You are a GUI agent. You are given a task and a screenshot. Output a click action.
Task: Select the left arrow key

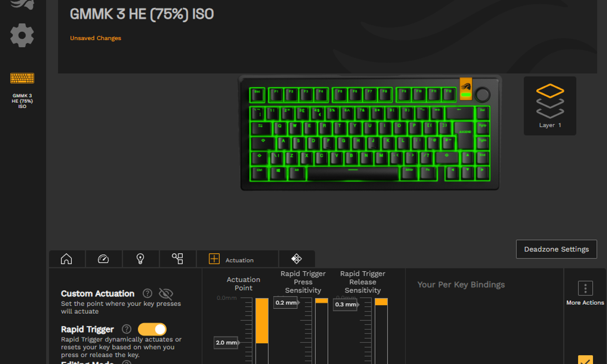click(x=452, y=173)
